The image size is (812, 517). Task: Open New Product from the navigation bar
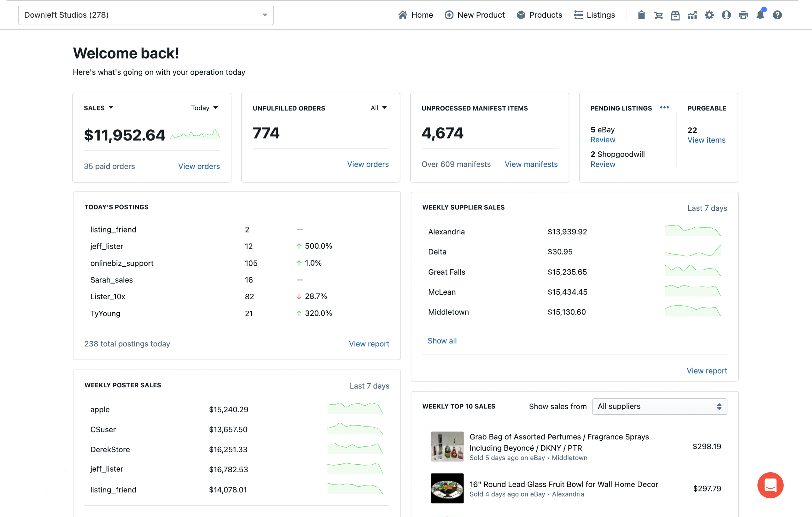click(x=475, y=15)
